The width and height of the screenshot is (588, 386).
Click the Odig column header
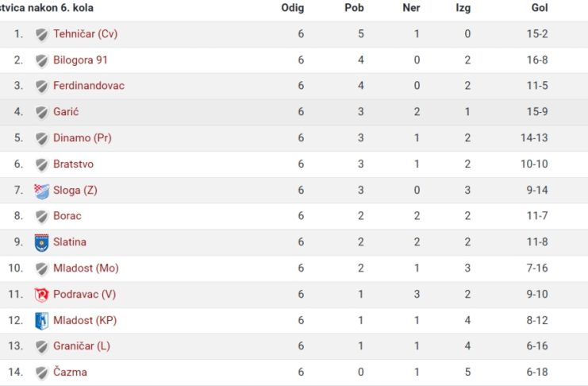click(x=293, y=8)
